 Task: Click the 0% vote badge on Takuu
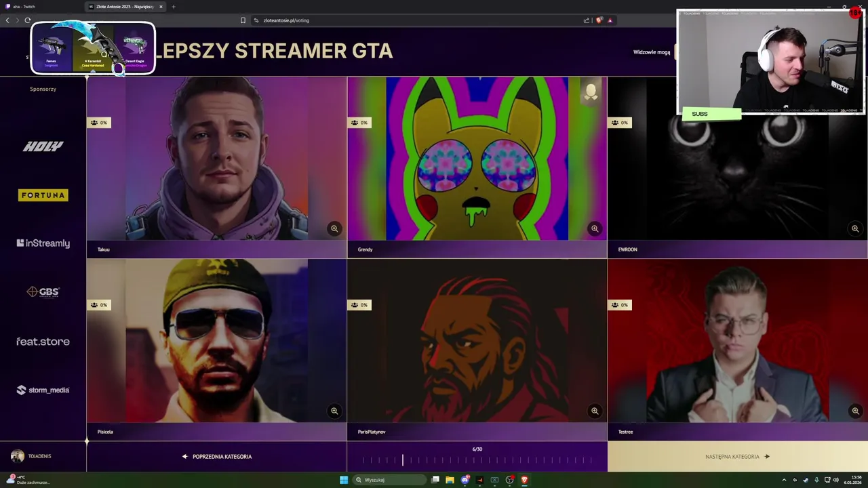point(99,123)
